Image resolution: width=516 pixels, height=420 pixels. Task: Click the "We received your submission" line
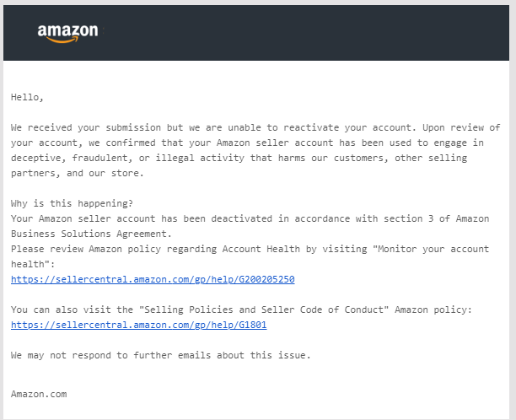tap(255, 127)
